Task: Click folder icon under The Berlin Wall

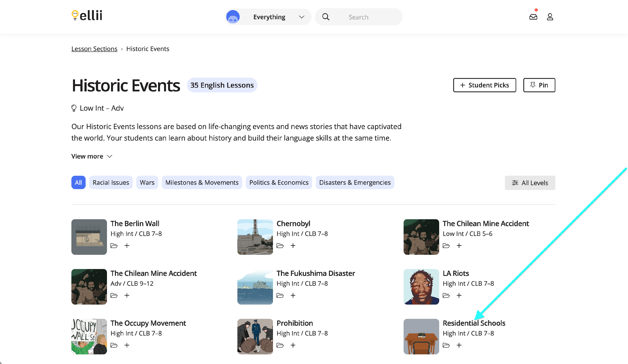Action: [114, 246]
